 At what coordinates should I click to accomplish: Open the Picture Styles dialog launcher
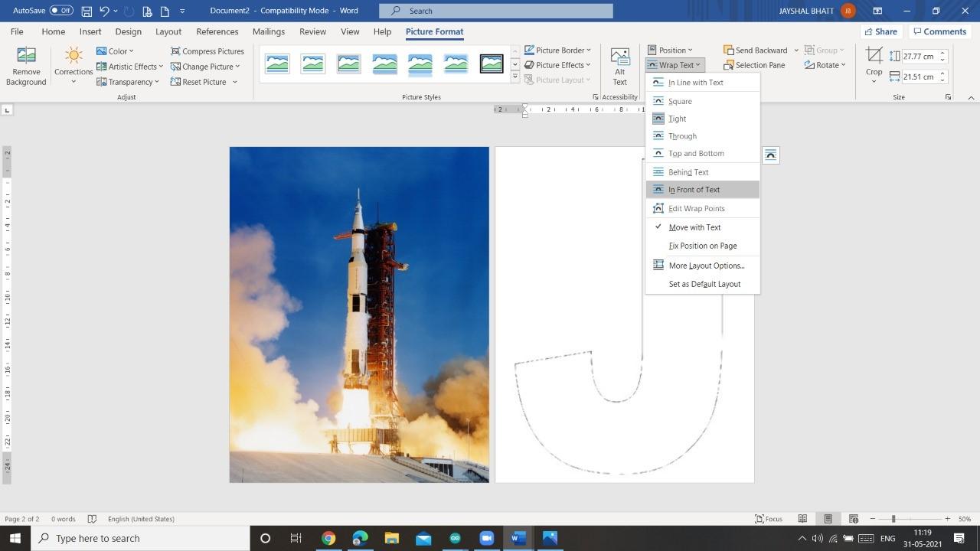(x=596, y=97)
